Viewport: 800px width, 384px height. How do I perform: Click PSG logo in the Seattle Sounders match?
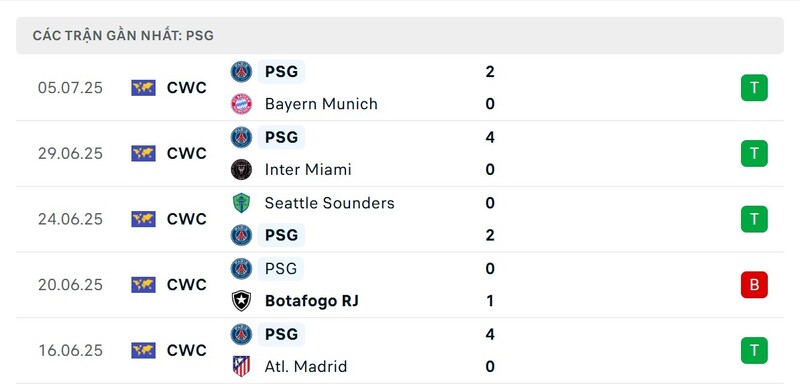point(241,235)
